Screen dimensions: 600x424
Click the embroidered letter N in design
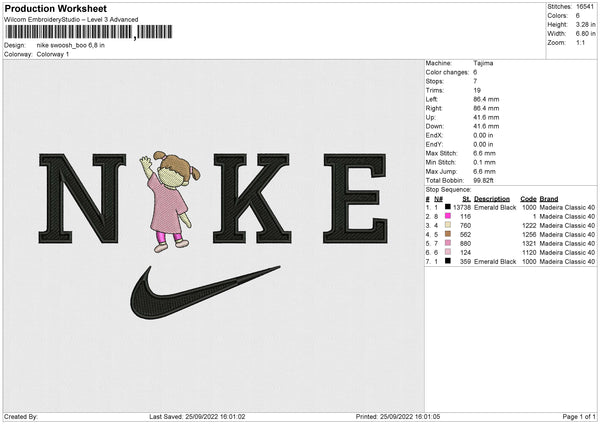82,198
